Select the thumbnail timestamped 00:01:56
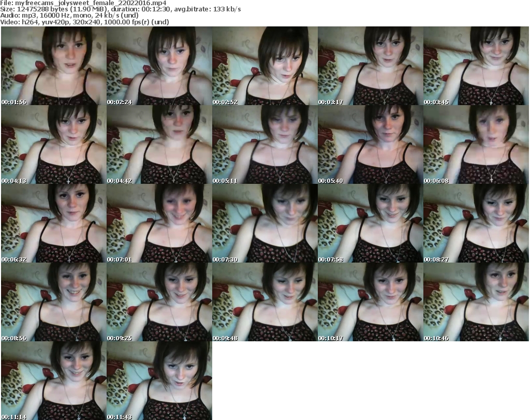Screen dimensions: 530x420 point(54,66)
